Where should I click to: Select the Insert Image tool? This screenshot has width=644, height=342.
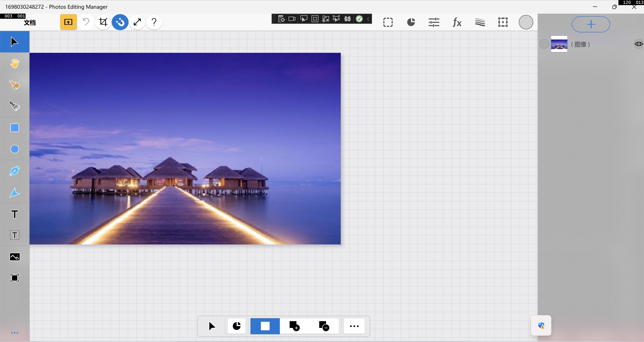click(x=14, y=257)
